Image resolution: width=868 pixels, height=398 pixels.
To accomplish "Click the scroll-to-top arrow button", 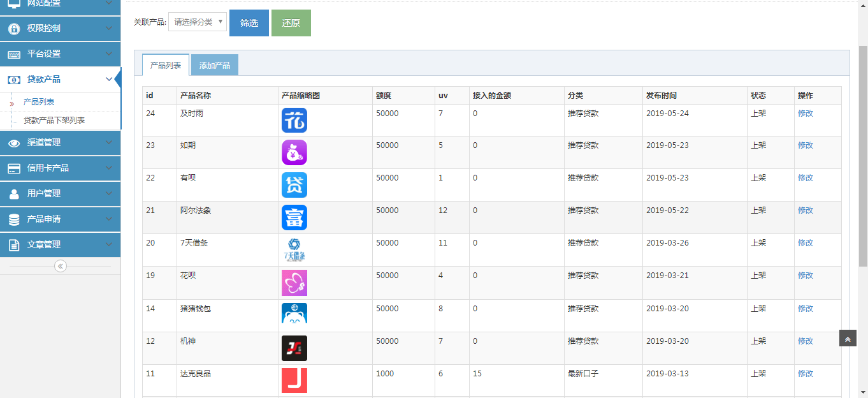I will [x=848, y=339].
